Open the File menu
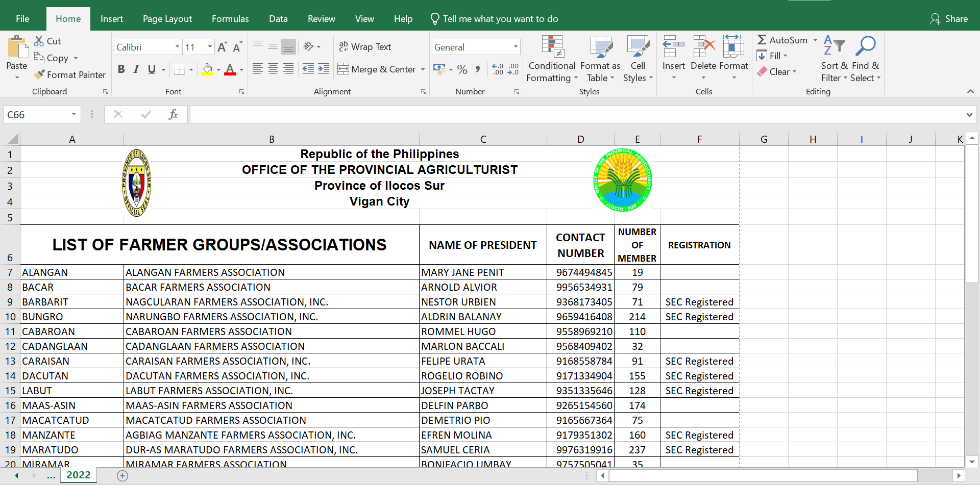 pyautogui.click(x=22, y=19)
